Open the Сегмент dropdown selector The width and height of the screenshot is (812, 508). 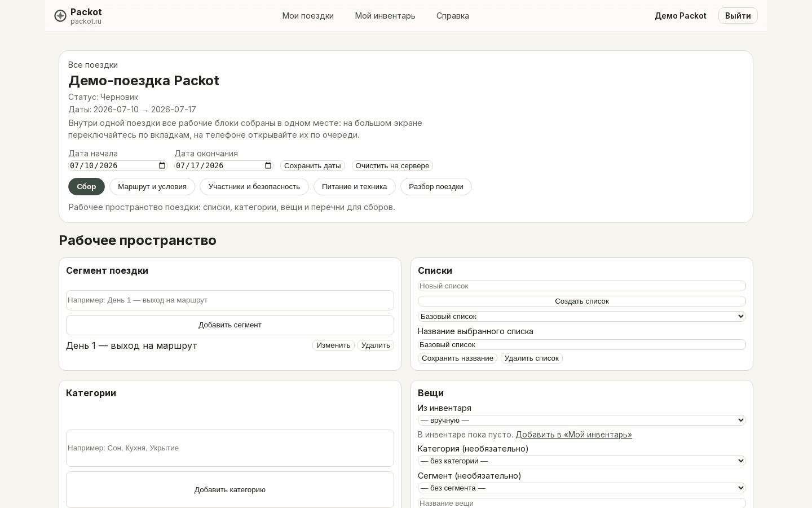(x=581, y=488)
